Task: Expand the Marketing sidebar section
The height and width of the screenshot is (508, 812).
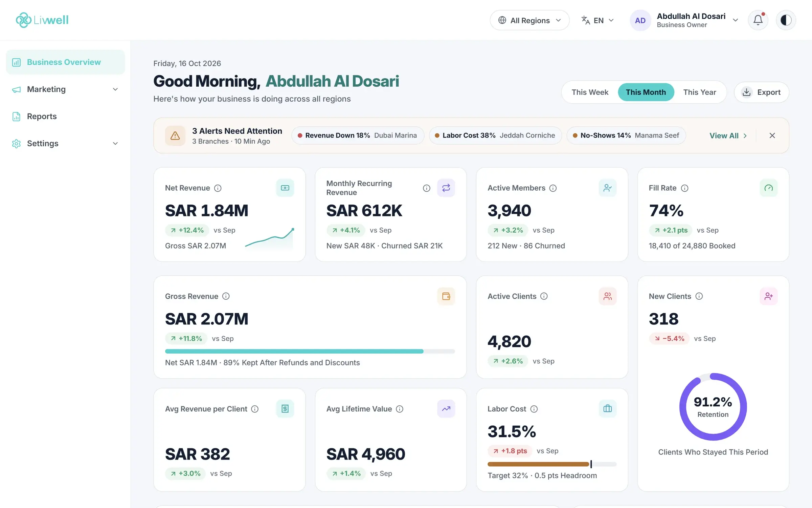Action: click(x=65, y=89)
